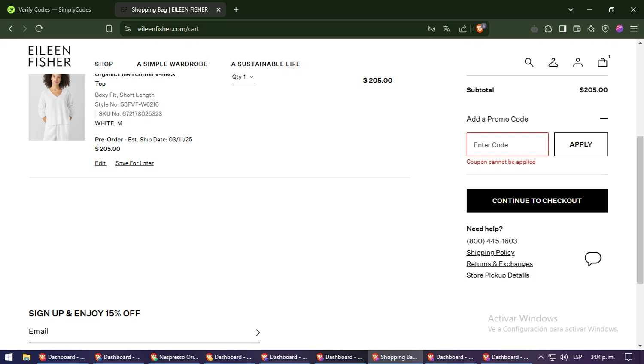Click the hanger icon in header
The image size is (644, 364).
coord(553,63)
